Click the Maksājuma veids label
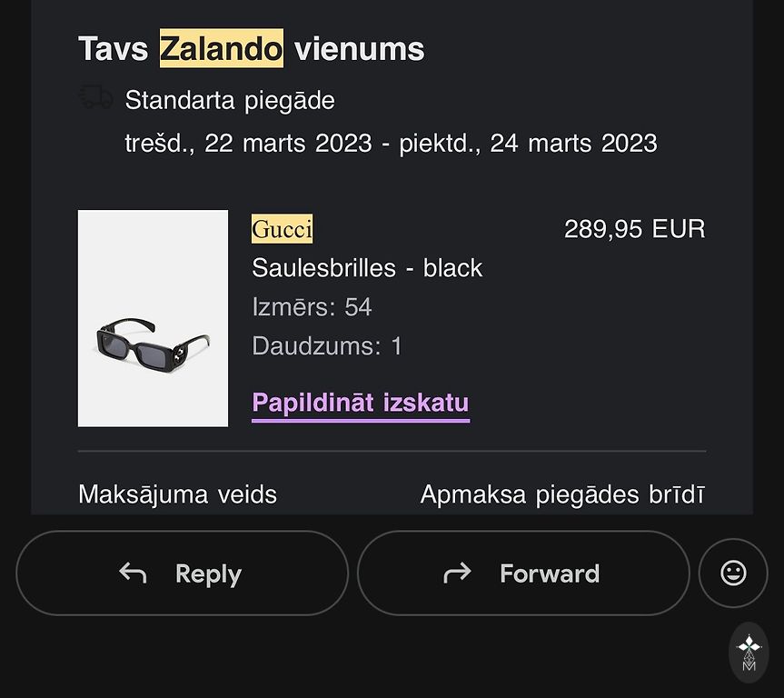 [x=177, y=494]
